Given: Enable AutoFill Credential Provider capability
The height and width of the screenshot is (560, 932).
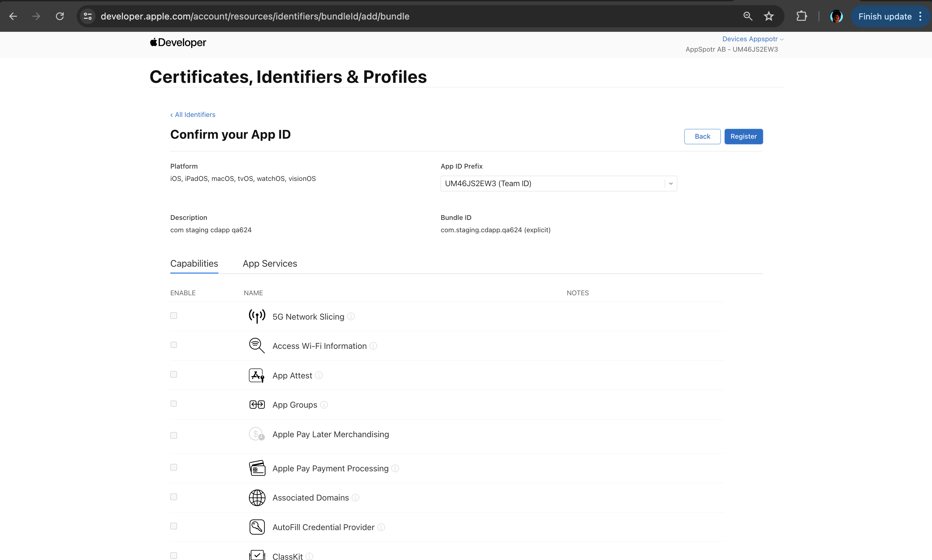Looking at the screenshot, I should (x=174, y=526).
